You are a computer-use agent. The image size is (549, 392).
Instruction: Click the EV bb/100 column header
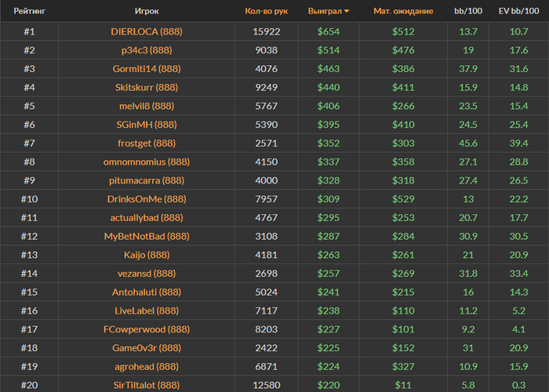click(x=518, y=11)
